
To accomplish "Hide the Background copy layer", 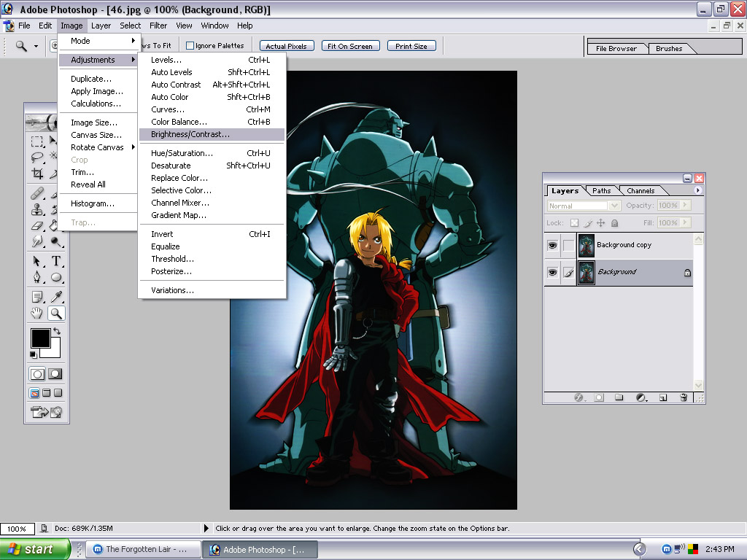I will [553, 245].
